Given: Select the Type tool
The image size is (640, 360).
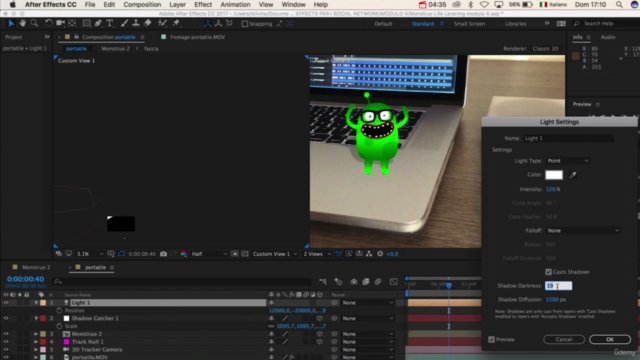Looking at the screenshot, I should (x=110, y=23).
